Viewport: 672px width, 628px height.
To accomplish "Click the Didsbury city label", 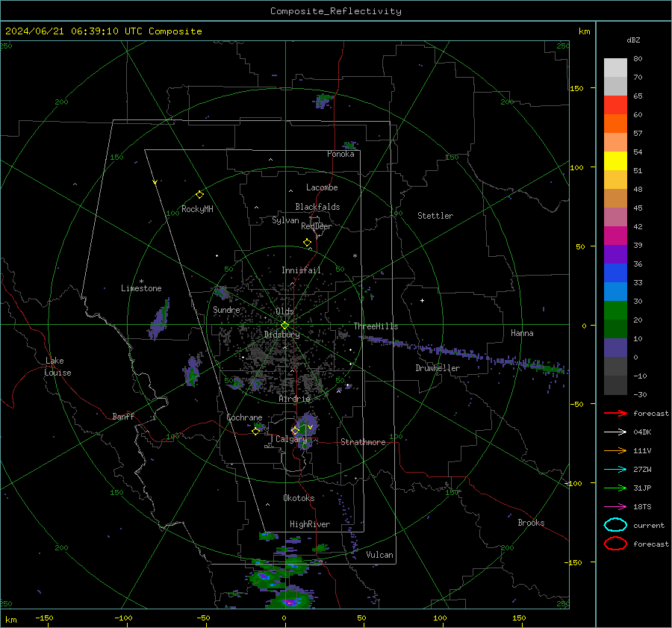I will 281,335.
